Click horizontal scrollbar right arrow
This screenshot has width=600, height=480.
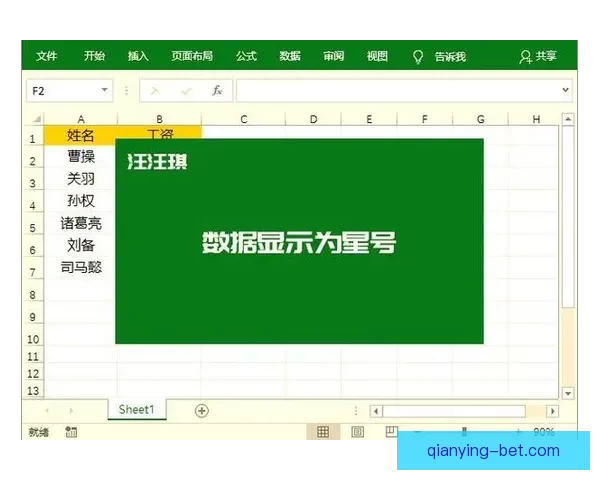[552, 411]
